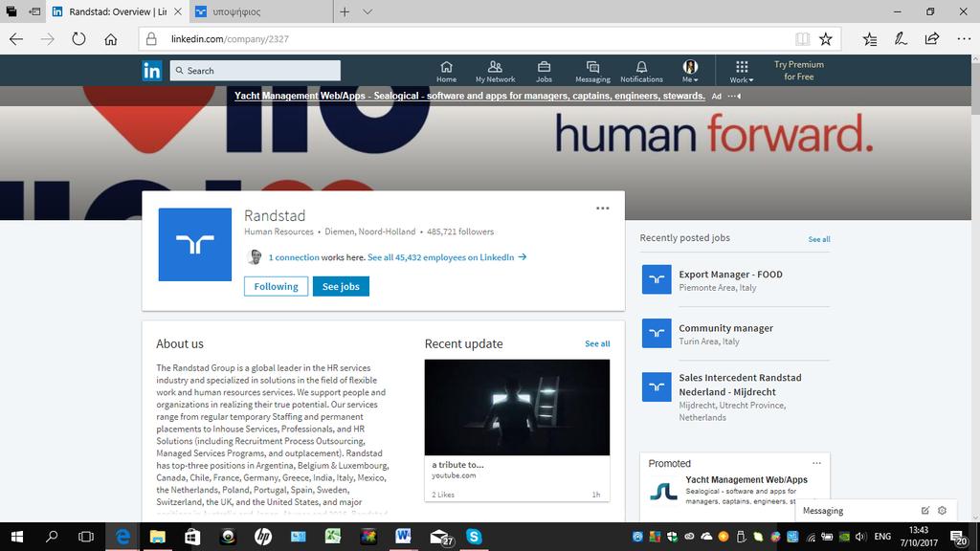The height and width of the screenshot is (551, 980).
Task: Open Sales Intercedent Randstad Nederland job
Action: point(740,385)
